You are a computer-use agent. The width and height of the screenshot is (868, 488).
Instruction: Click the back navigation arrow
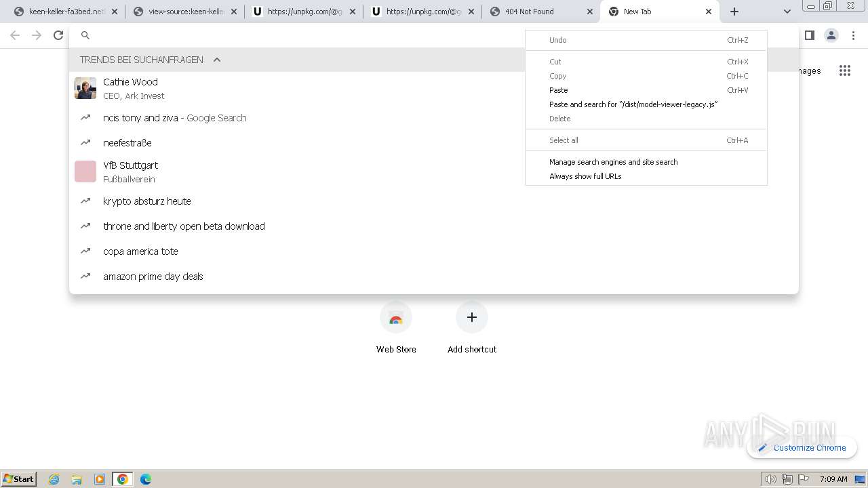click(x=15, y=35)
